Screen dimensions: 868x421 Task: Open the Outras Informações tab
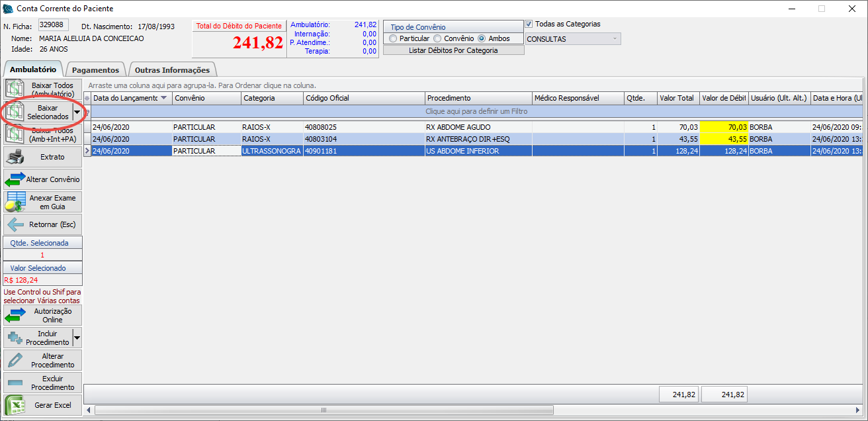click(172, 70)
